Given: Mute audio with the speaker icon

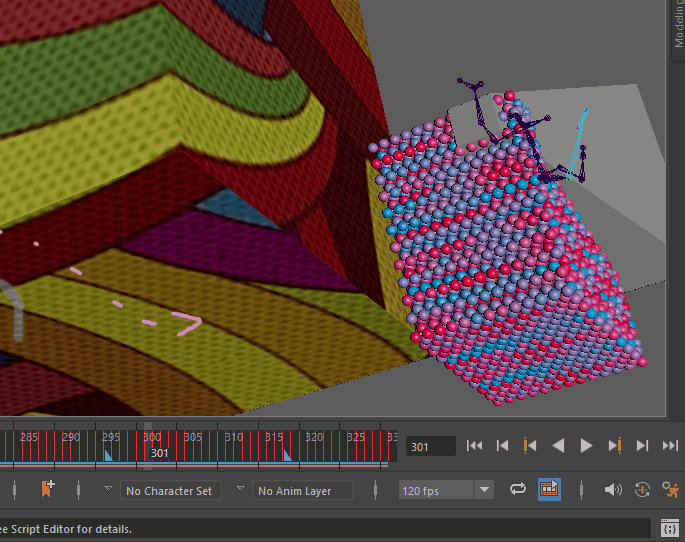Looking at the screenshot, I should [613, 490].
